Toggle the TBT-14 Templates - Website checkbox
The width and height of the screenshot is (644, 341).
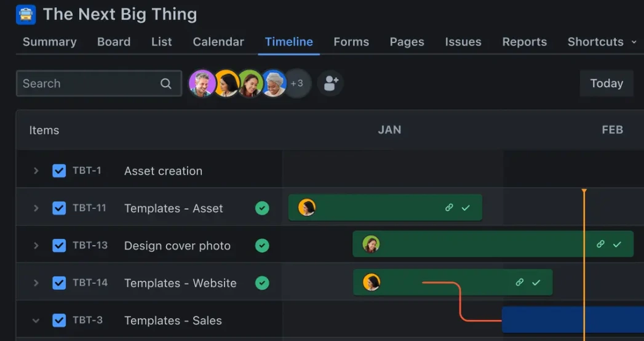tap(59, 283)
